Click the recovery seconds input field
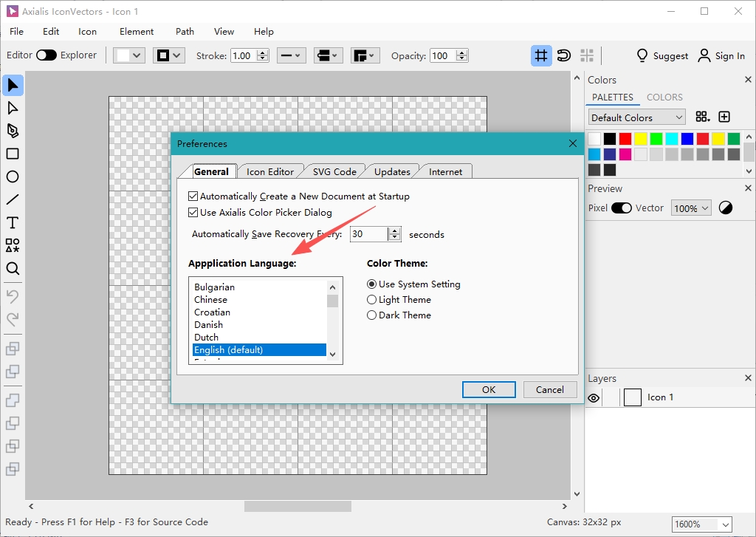 click(369, 234)
